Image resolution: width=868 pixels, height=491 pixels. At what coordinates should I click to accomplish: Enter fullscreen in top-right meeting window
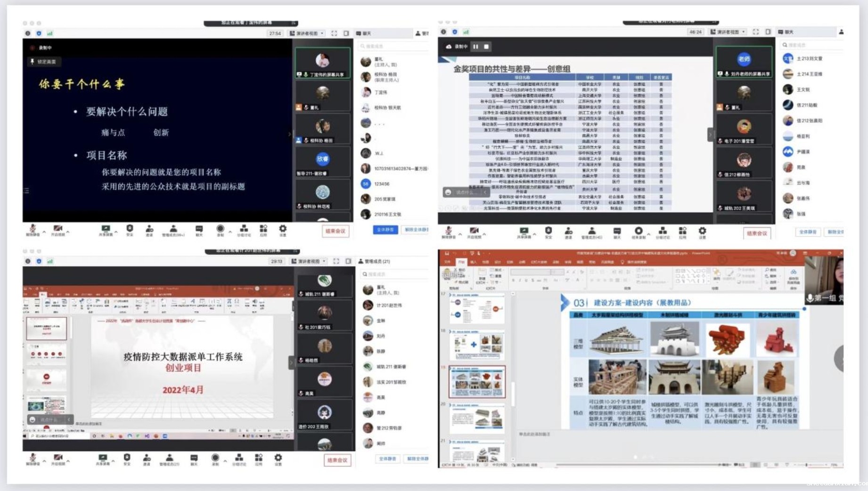pyautogui.click(x=756, y=32)
